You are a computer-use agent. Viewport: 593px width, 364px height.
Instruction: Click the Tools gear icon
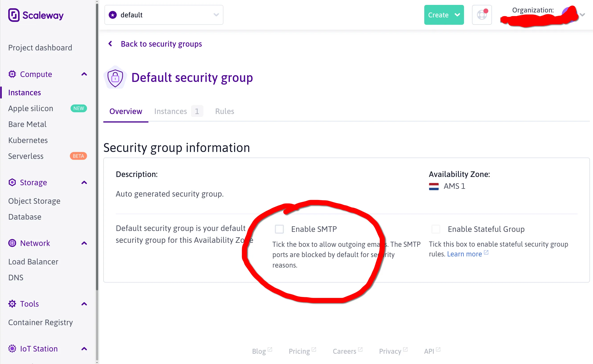(x=12, y=304)
